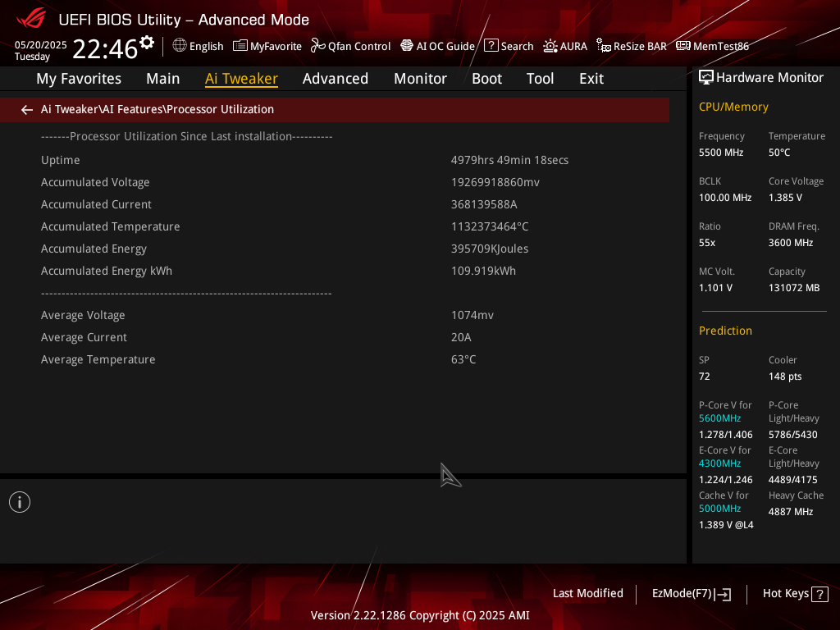Click the 131072 MB capacity value
This screenshot has height=630, width=840.
tap(794, 288)
